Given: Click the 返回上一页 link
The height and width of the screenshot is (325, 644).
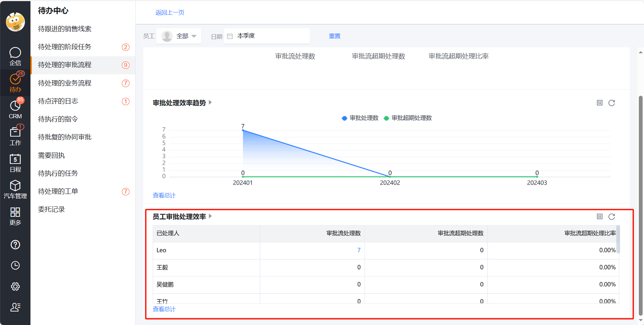Looking at the screenshot, I should coord(170,12).
